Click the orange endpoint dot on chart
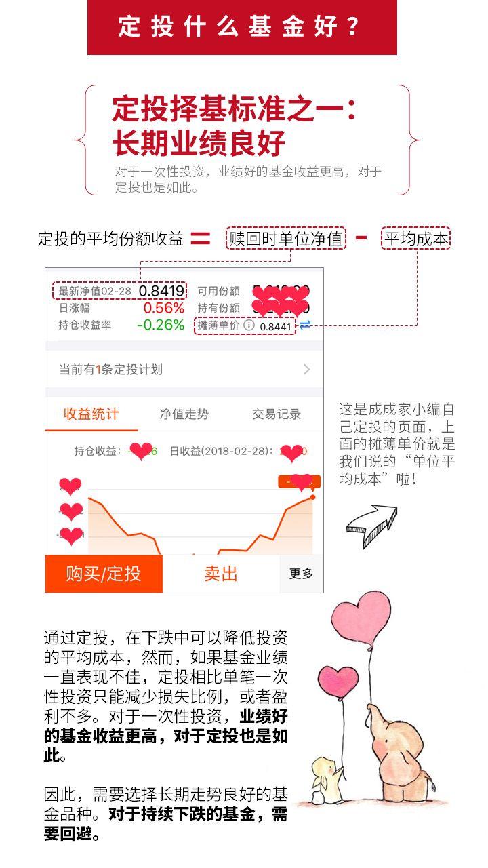Screen dimensions: 488x868 pos(312,497)
